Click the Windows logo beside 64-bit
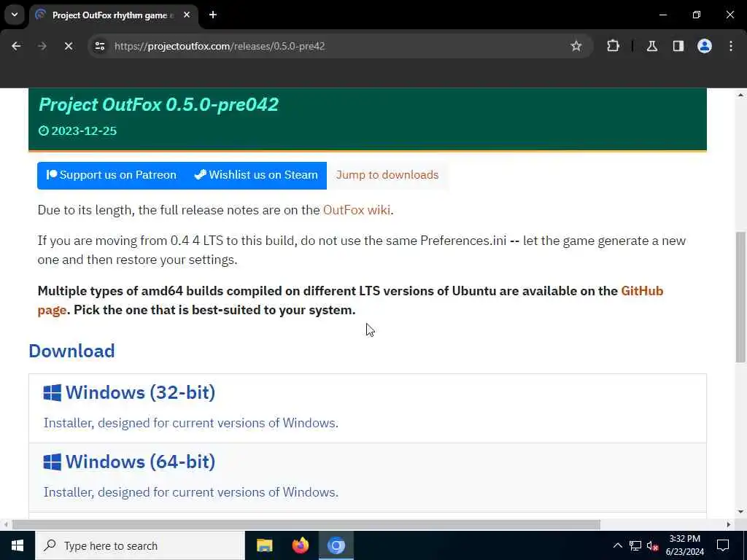Image resolution: width=747 pixels, height=560 pixels. pyautogui.click(x=52, y=462)
